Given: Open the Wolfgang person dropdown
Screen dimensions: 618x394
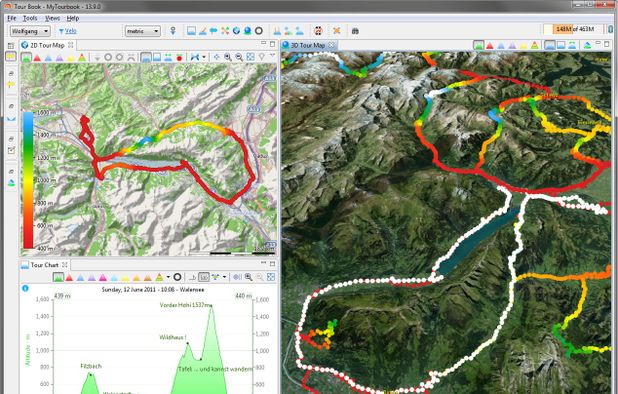Looking at the screenshot, I should pyautogui.click(x=30, y=31).
